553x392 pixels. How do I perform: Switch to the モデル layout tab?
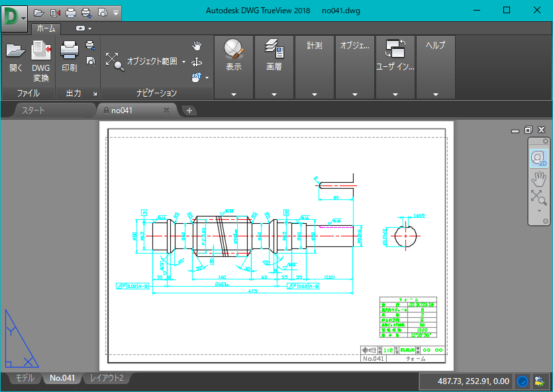(25, 378)
